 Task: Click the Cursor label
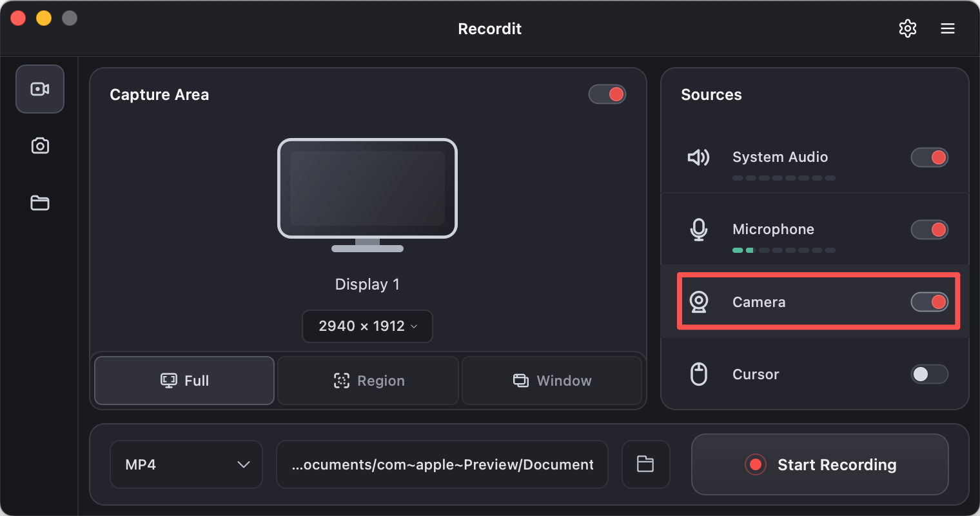[756, 374]
